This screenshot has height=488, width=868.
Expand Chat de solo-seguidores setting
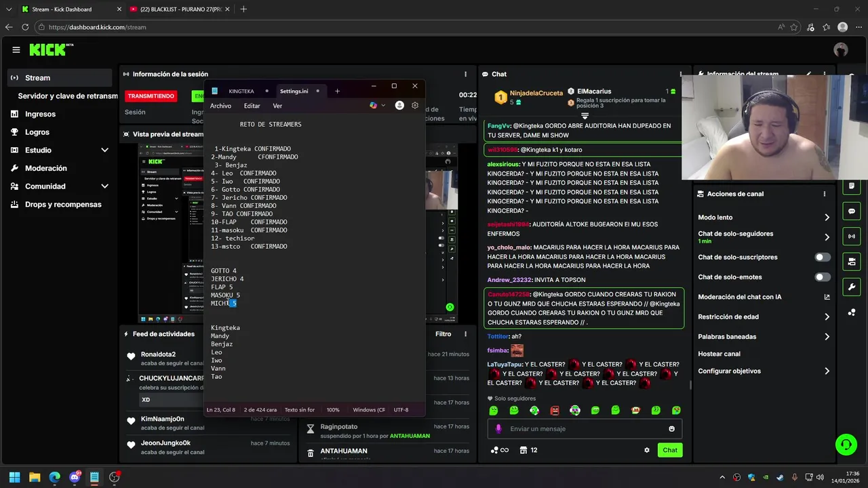click(764, 237)
